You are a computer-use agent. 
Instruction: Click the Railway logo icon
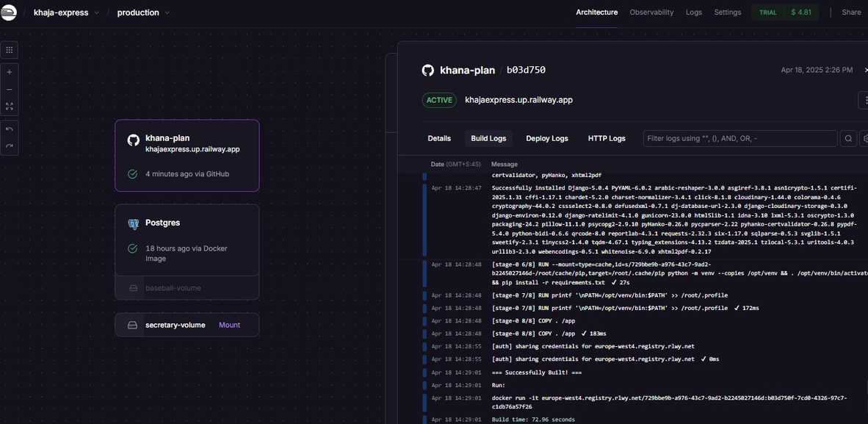(x=8, y=12)
